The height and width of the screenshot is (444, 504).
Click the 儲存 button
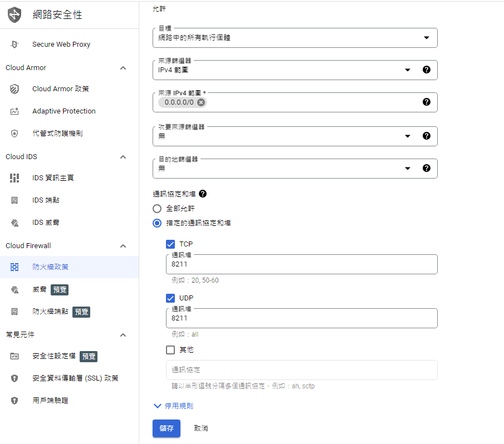[167, 428]
